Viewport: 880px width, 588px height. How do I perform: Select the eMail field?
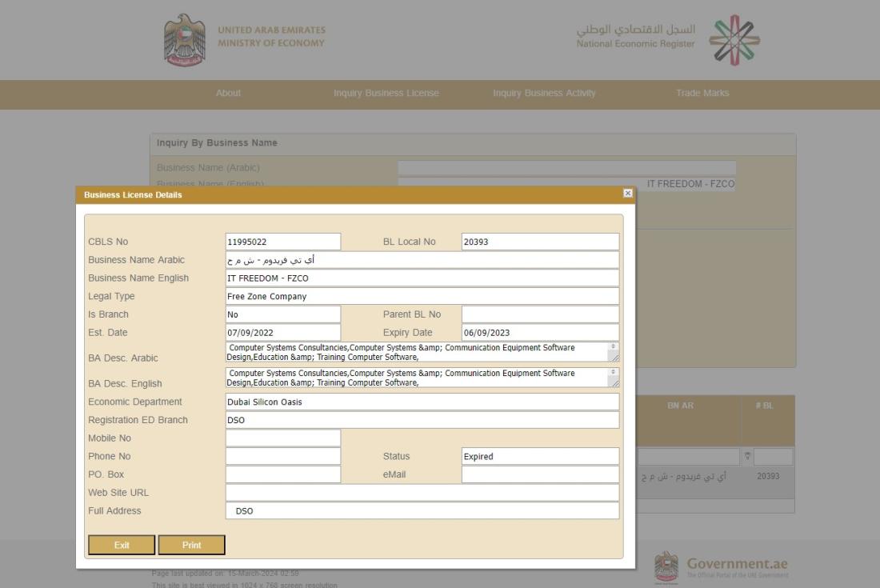[x=540, y=474]
